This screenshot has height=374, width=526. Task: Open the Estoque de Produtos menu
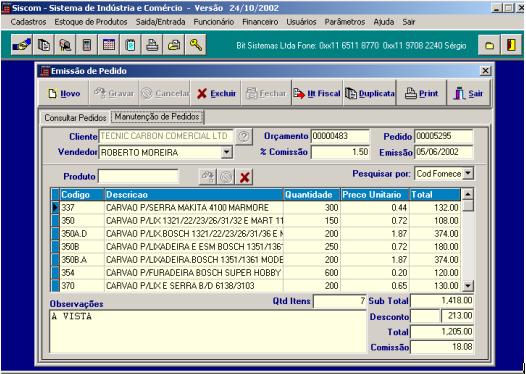click(x=91, y=22)
